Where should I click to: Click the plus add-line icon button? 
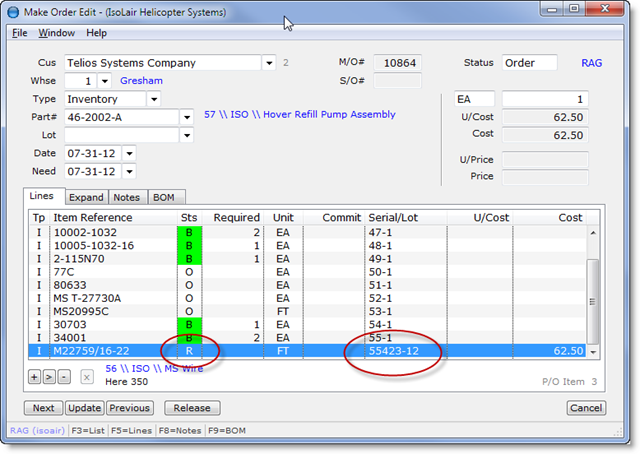click(x=35, y=376)
